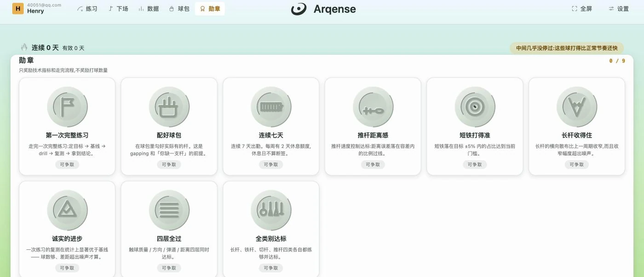Screen dimensions: 644x277
Task: Click 可争取 under 推杆距离感
Action: tap(373, 165)
